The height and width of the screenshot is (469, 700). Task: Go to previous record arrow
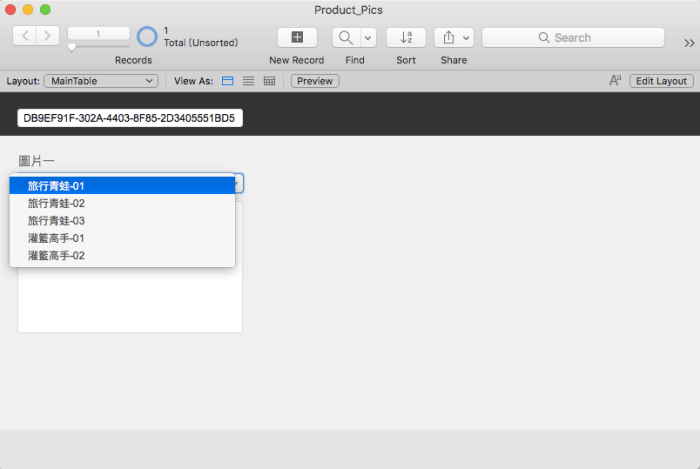point(25,37)
